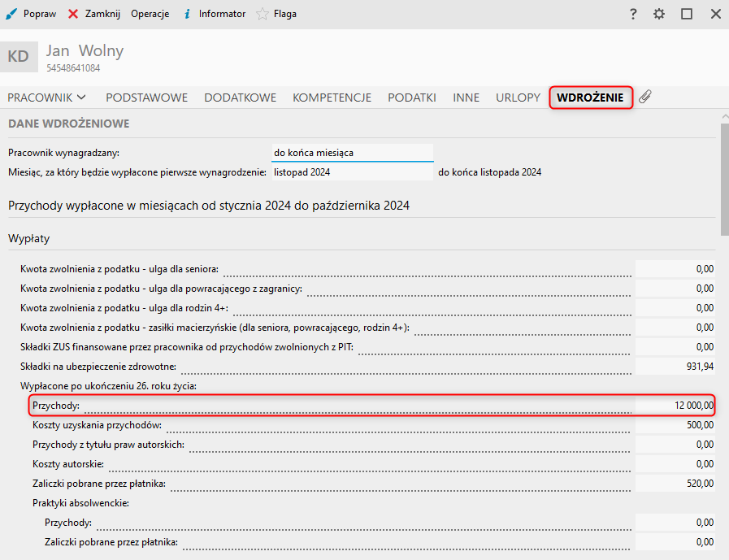This screenshot has width=729, height=560.
Task: Click the Popraw pencil icon
Action: (11, 14)
